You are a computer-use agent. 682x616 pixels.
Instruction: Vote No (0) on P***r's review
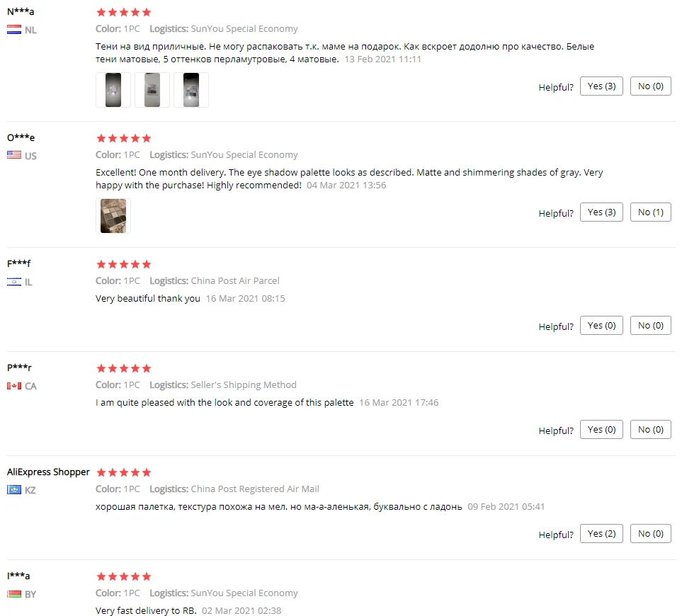point(651,430)
